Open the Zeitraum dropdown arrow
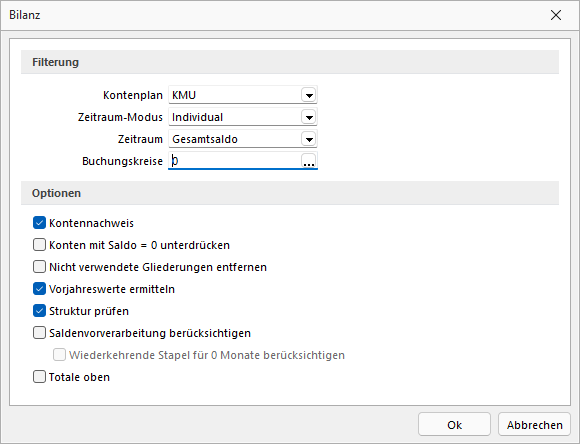 coord(308,139)
